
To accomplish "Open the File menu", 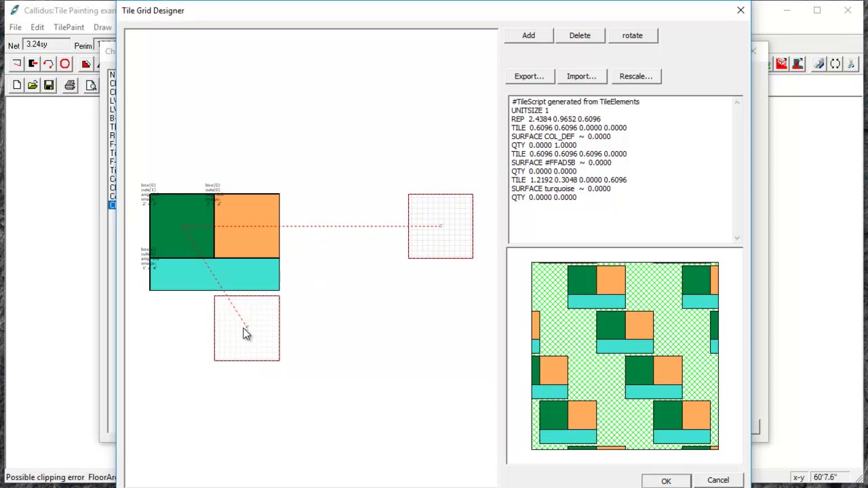I will pyautogui.click(x=16, y=28).
